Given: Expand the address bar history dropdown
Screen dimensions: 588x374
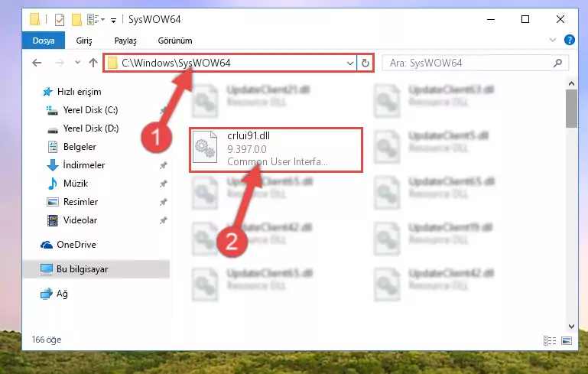Looking at the screenshot, I should click(350, 63).
